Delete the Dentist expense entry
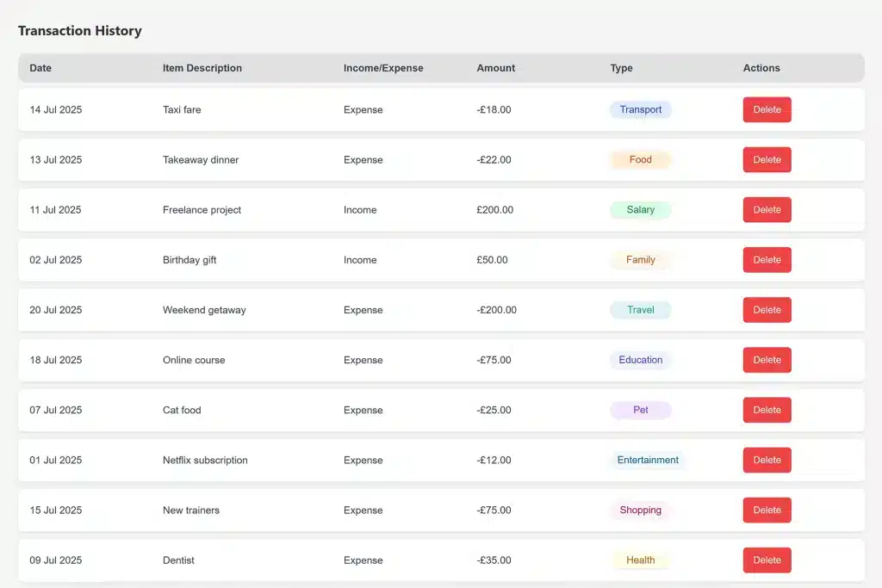The height and width of the screenshot is (588, 882). (767, 560)
